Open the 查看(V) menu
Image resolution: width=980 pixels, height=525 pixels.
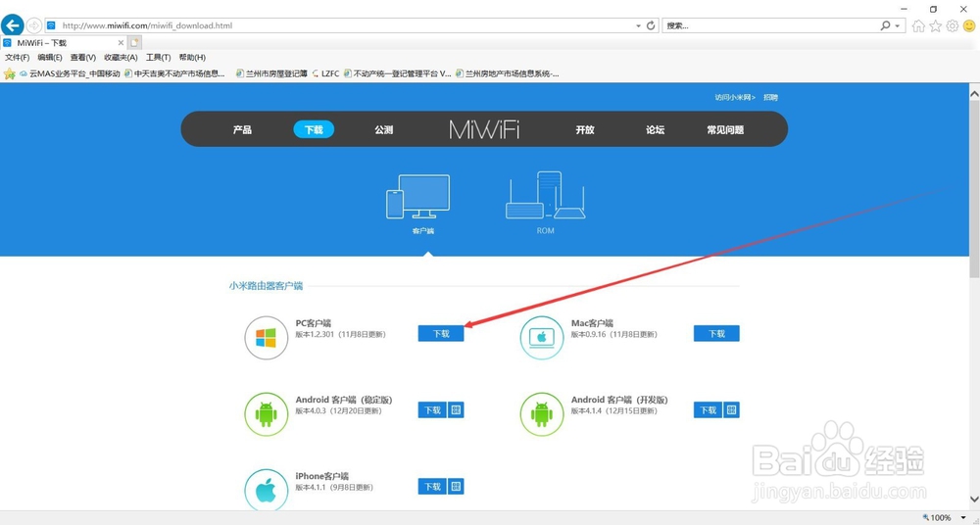(82, 58)
